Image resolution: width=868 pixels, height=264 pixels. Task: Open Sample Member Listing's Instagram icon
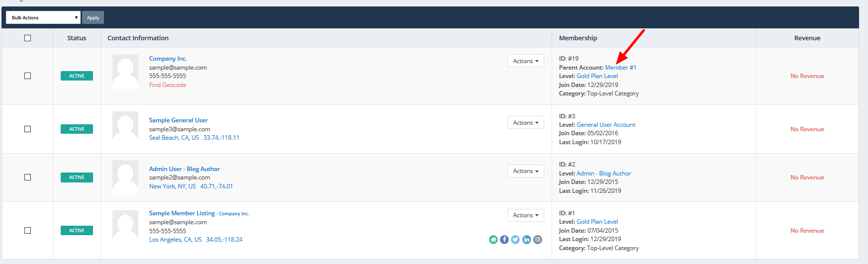538,240
